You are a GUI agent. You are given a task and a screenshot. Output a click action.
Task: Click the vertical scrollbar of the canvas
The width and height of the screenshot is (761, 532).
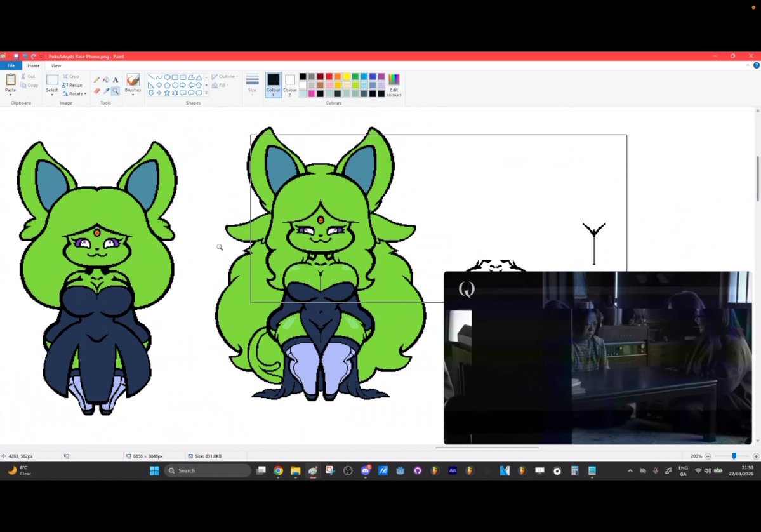(x=757, y=178)
